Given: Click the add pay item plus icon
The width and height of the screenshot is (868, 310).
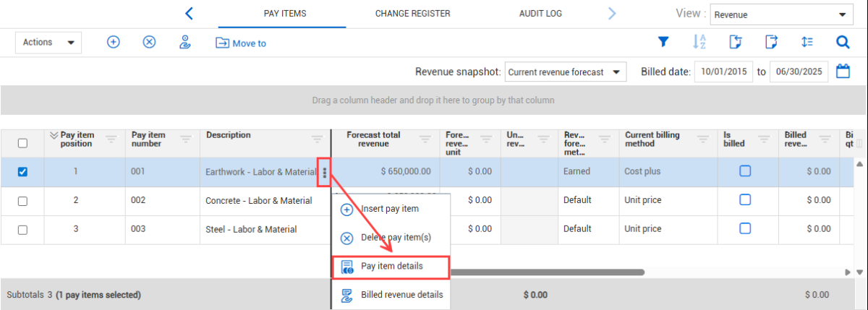Looking at the screenshot, I should click(x=114, y=43).
